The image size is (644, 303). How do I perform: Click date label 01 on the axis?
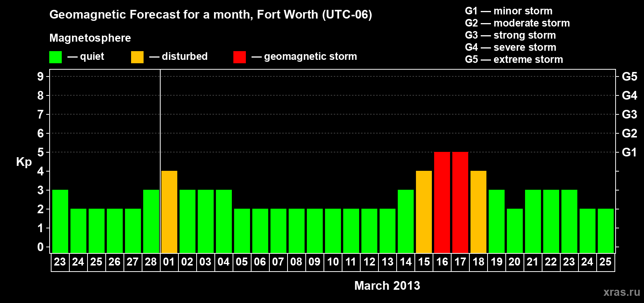(x=169, y=262)
